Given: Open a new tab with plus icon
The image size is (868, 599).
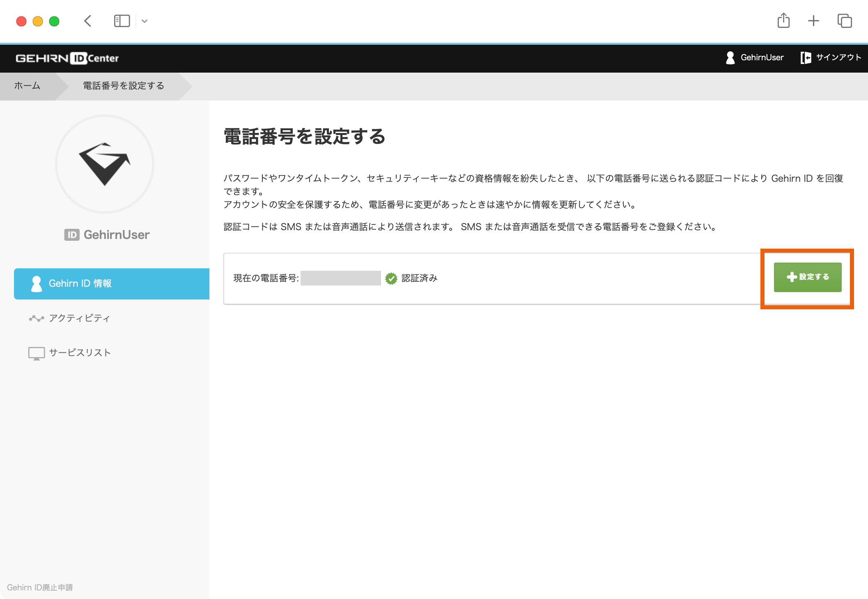Looking at the screenshot, I should point(813,21).
